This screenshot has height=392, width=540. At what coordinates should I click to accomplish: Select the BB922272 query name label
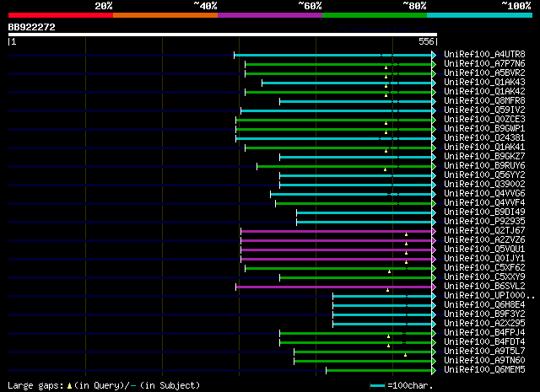[x=32, y=27]
